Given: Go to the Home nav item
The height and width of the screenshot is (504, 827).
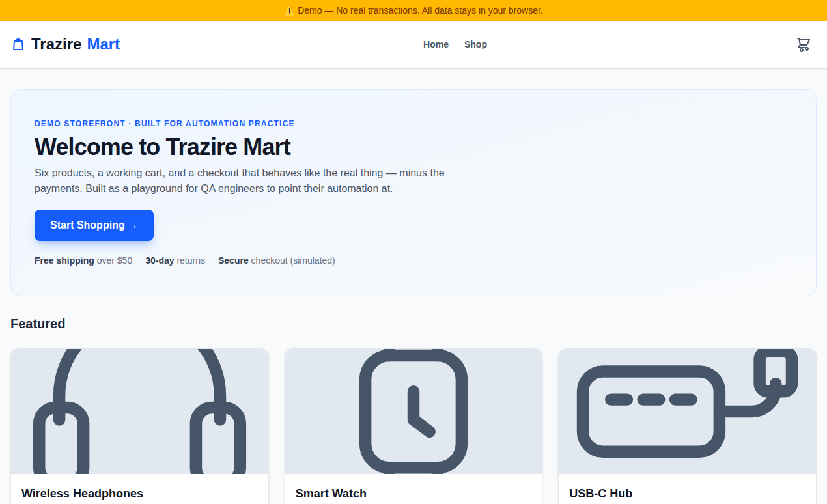Looking at the screenshot, I should point(436,44).
